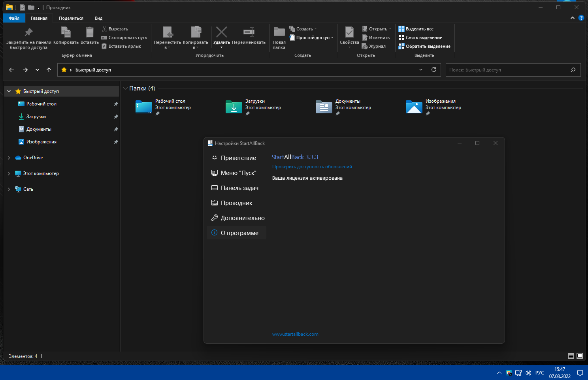Open the address bar history dropdown
Viewport: 588px width, 380px height.
(421, 70)
